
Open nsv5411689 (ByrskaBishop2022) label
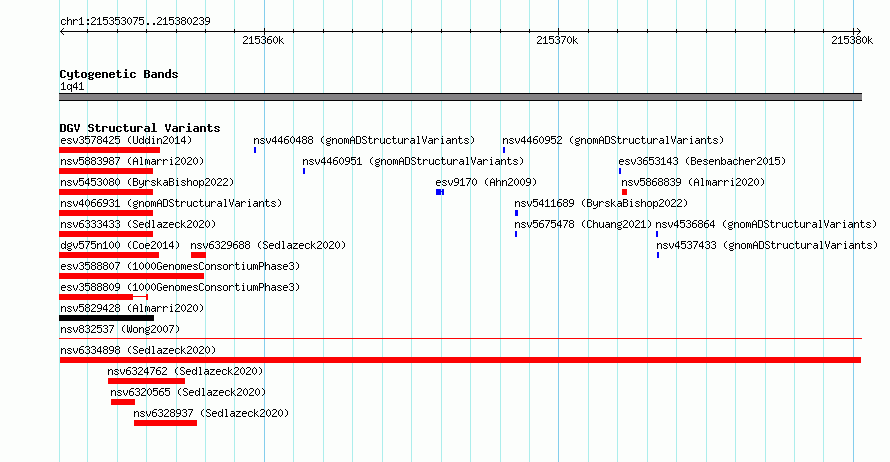[601, 203]
